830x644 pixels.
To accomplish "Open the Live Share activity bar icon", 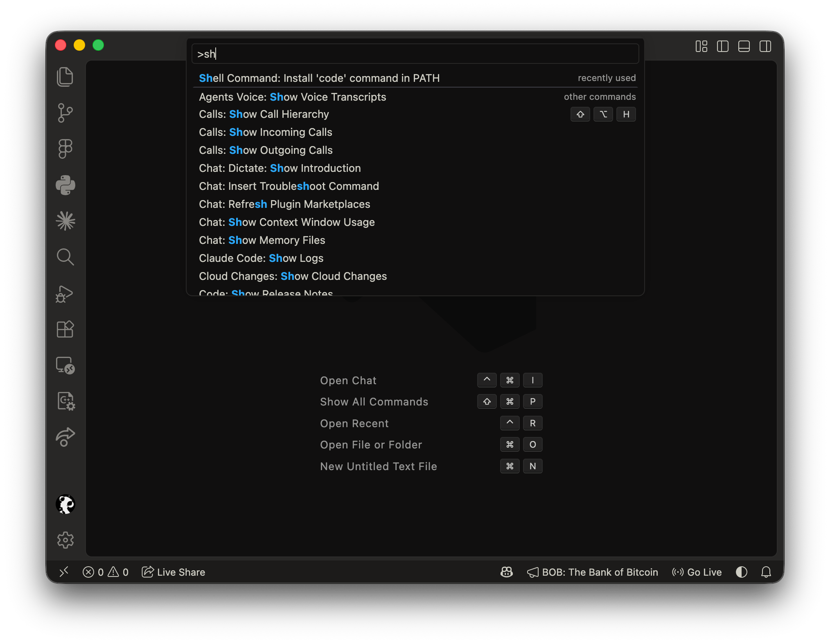I will [x=65, y=437].
